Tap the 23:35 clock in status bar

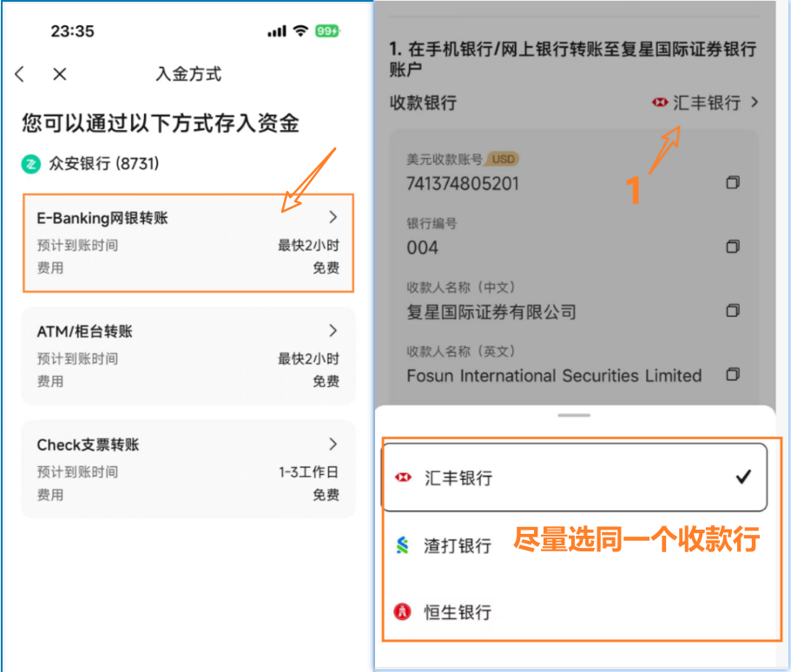(x=73, y=31)
